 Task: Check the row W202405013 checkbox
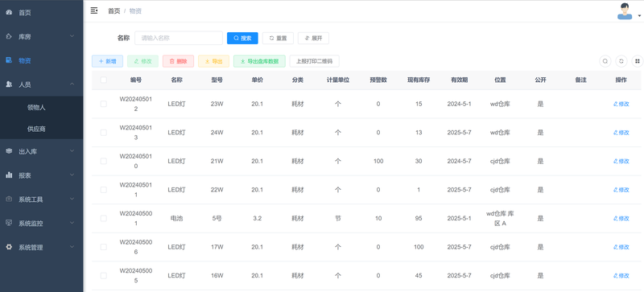104,133
